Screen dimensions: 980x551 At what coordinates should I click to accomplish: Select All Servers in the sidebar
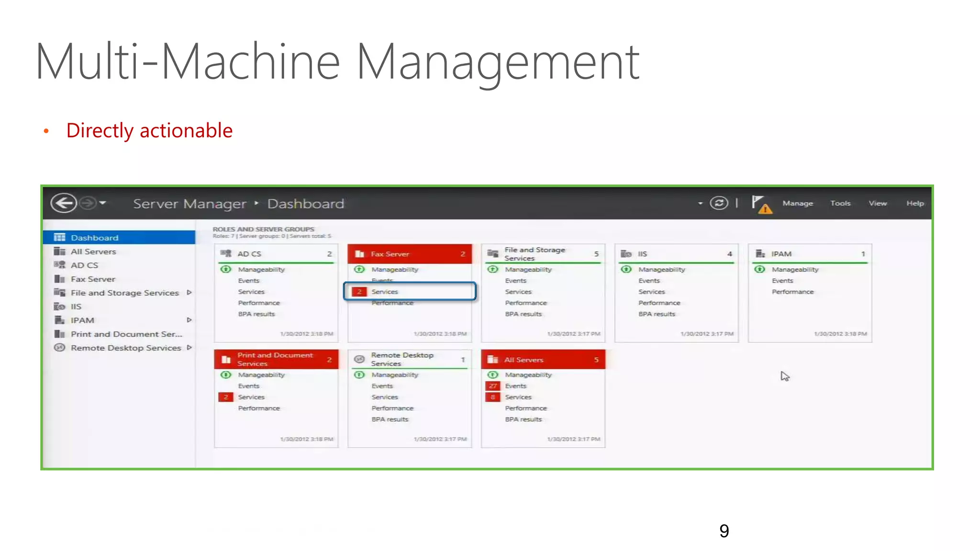click(119, 252)
